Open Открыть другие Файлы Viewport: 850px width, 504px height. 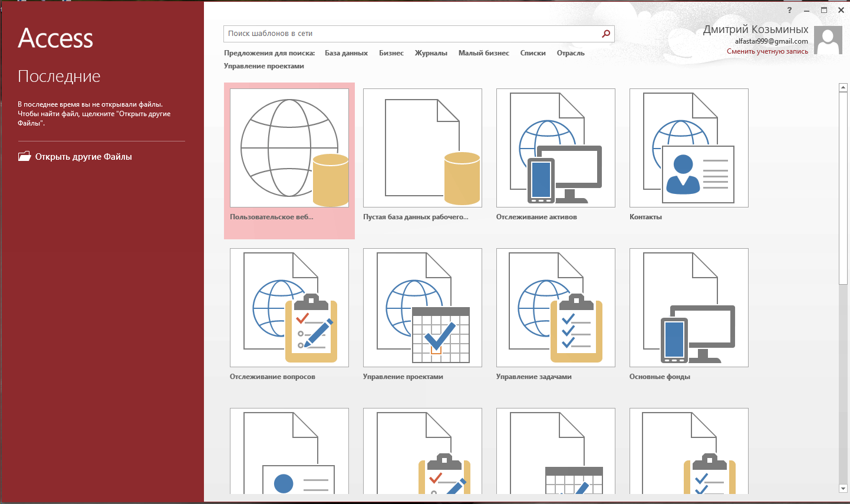(x=75, y=156)
